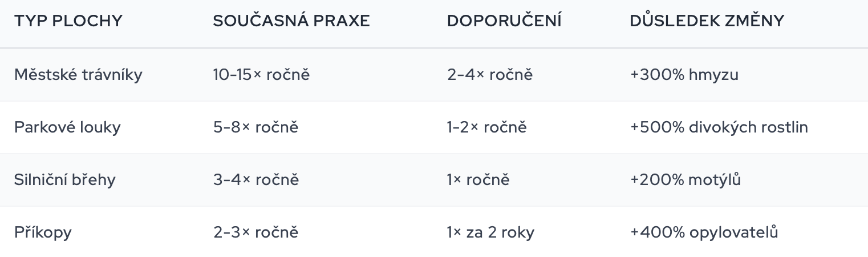The image size is (868, 257).
Task: Click the 2–3× ročně cell
Action: pyautogui.click(x=255, y=232)
